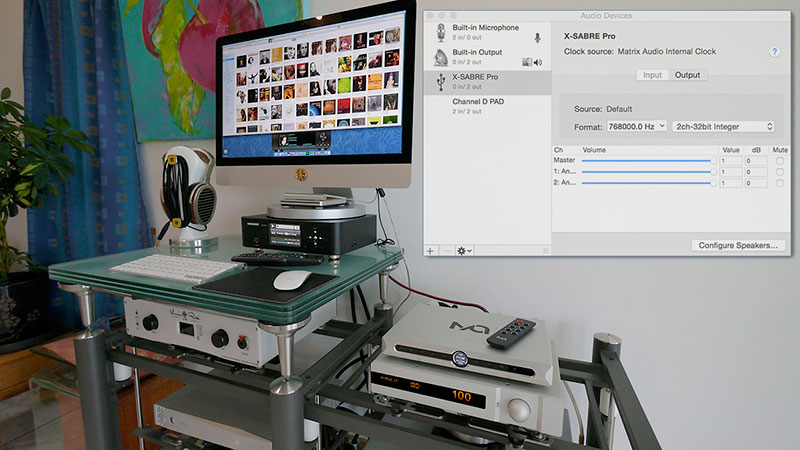800x450 pixels.
Task: Open the help question mark button
Action: 774,52
